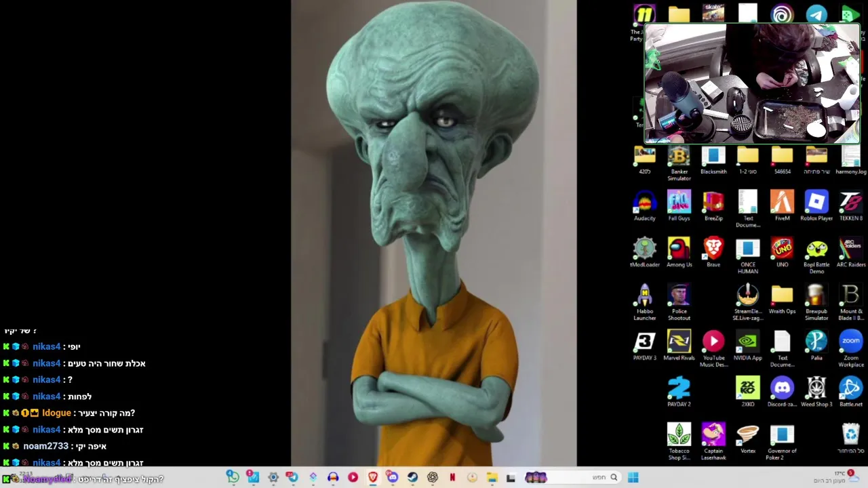
Task: Open Discord from the taskbar
Action: (x=393, y=478)
